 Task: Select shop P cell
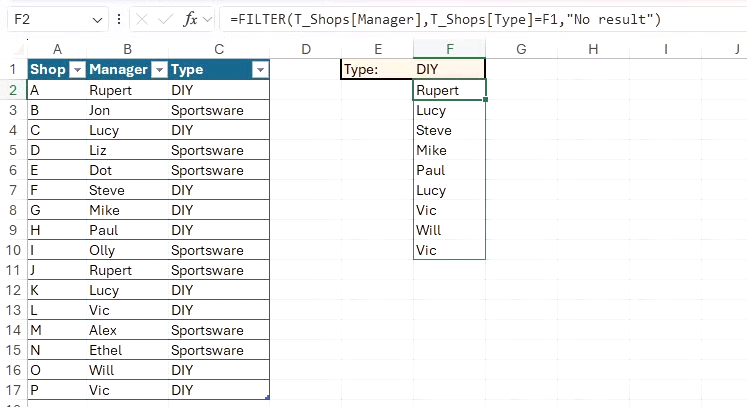click(x=57, y=390)
